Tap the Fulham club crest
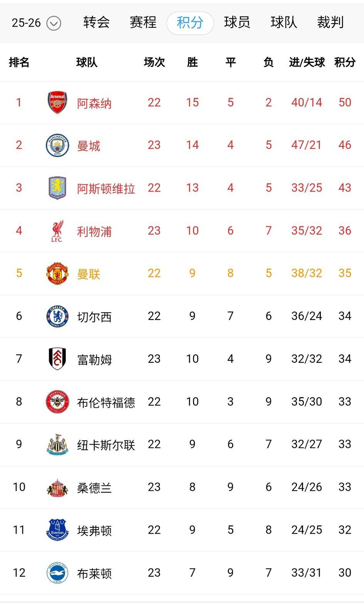Viewport: 364px width, 603px height. pyautogui.click(x=57, y=359)
